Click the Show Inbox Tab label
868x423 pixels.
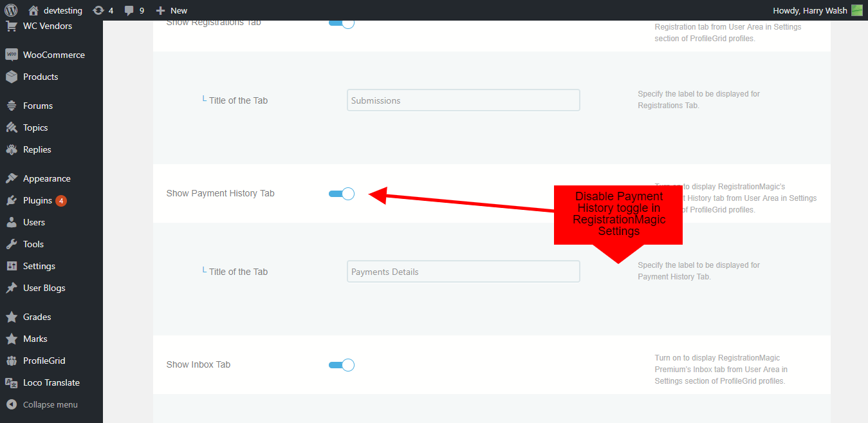tap(198, 364)
